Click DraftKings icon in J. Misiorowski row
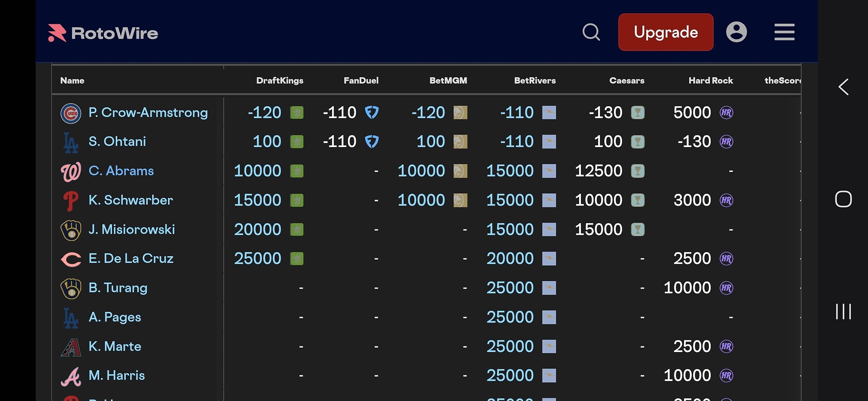Image resolution: width=868 pixels, height=401 pixels. click(297, 229)
